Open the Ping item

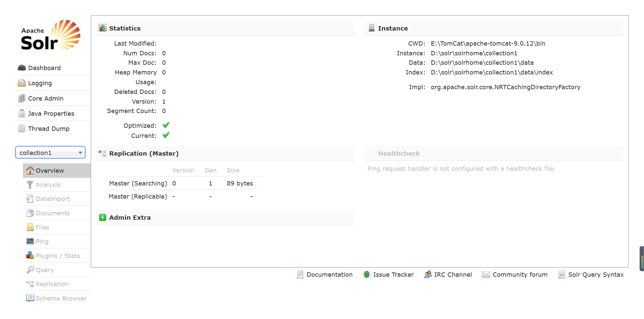42,241
